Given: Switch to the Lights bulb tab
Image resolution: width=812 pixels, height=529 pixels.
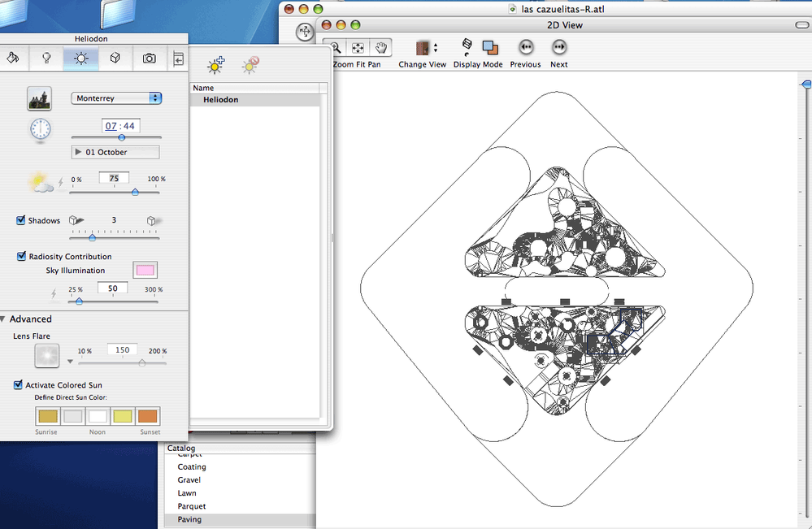Looking at the screenshot, I should click(47, 59).
